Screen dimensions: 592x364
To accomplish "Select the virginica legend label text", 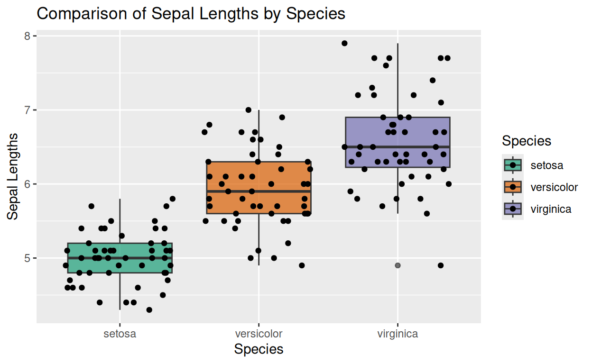I will [551, 209].
